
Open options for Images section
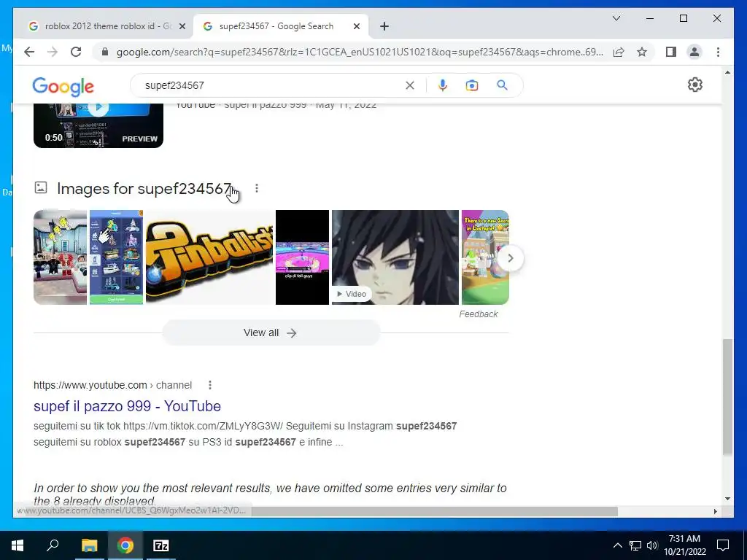click(x=257, y=189)
